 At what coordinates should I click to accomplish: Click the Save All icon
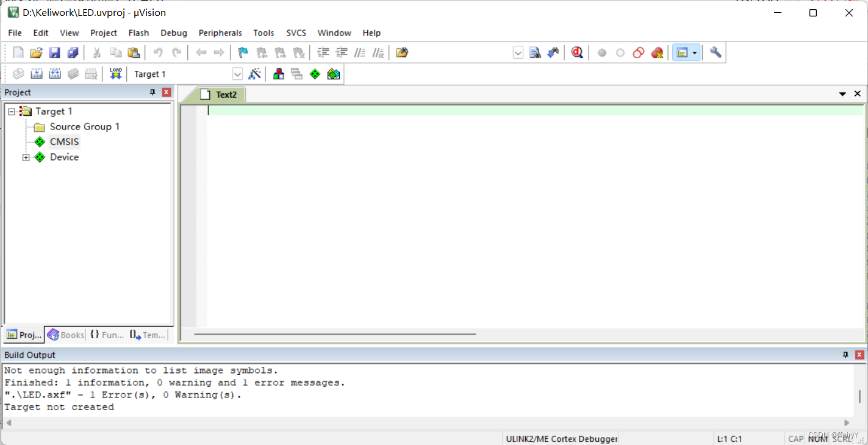click(73, 52)
